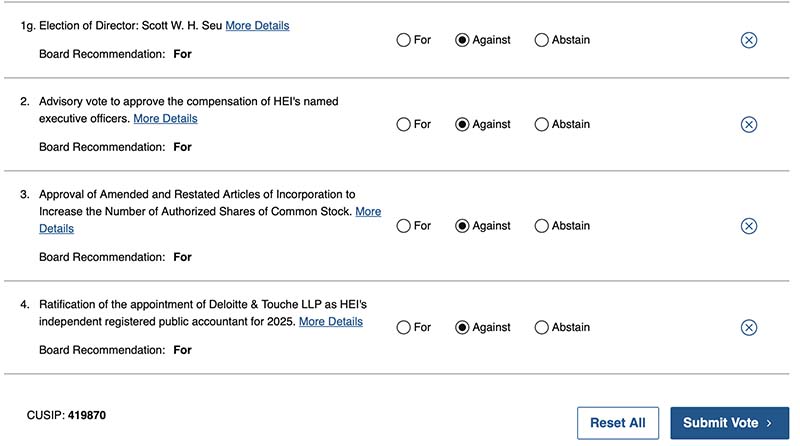Open More Details for Scott W. H. Seu
The width and height of the screenshot is (800, 446).
tap(257, 25)
